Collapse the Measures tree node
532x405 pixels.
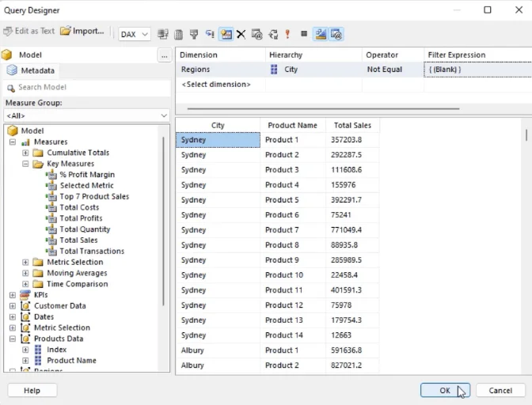click(x=13, y=142)
